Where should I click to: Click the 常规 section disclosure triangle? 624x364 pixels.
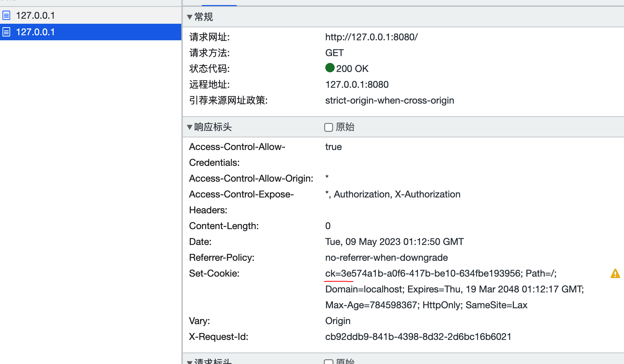click(190, 17)
